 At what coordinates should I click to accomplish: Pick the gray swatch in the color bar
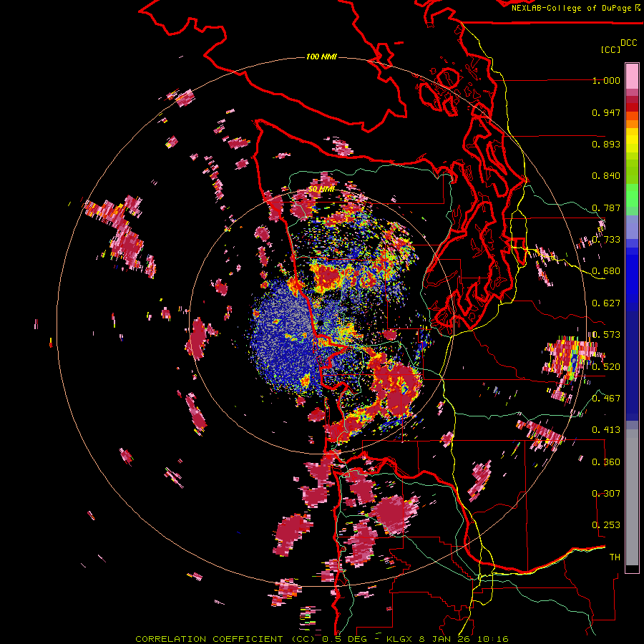click(x=632, y=497)
